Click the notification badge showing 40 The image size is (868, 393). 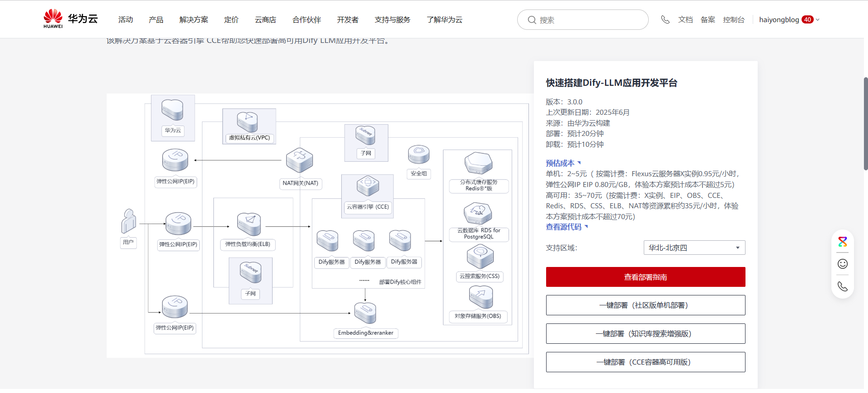pos(807,19)
